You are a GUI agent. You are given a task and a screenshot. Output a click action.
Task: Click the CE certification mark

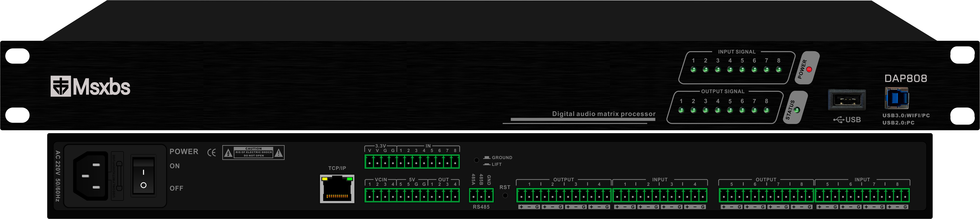point(211,153)
